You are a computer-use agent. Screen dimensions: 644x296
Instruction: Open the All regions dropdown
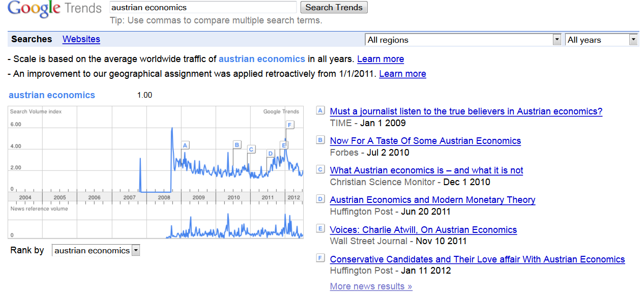tap(463, 40)
